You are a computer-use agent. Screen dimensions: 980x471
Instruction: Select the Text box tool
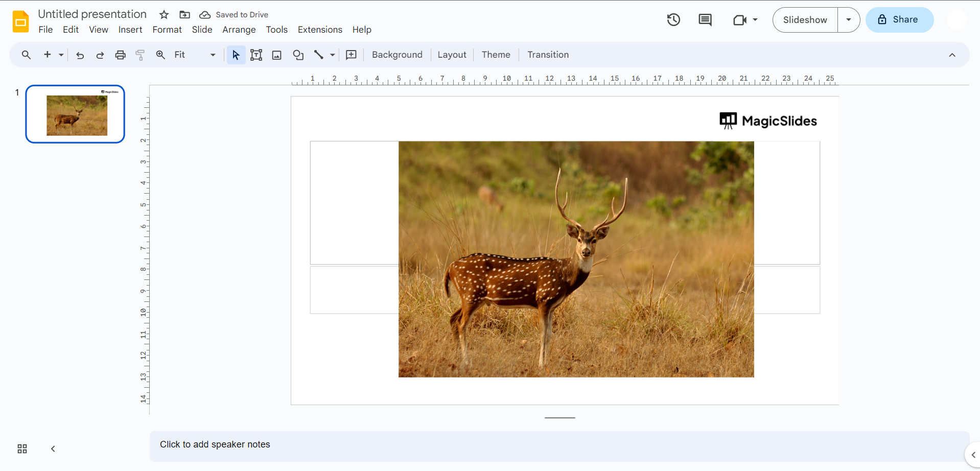[x=256, y=55]
